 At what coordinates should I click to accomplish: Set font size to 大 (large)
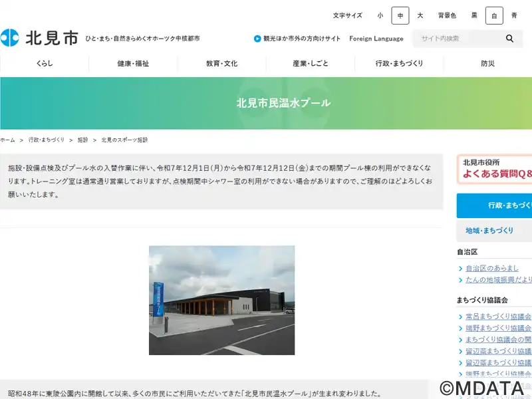point(420,15)
